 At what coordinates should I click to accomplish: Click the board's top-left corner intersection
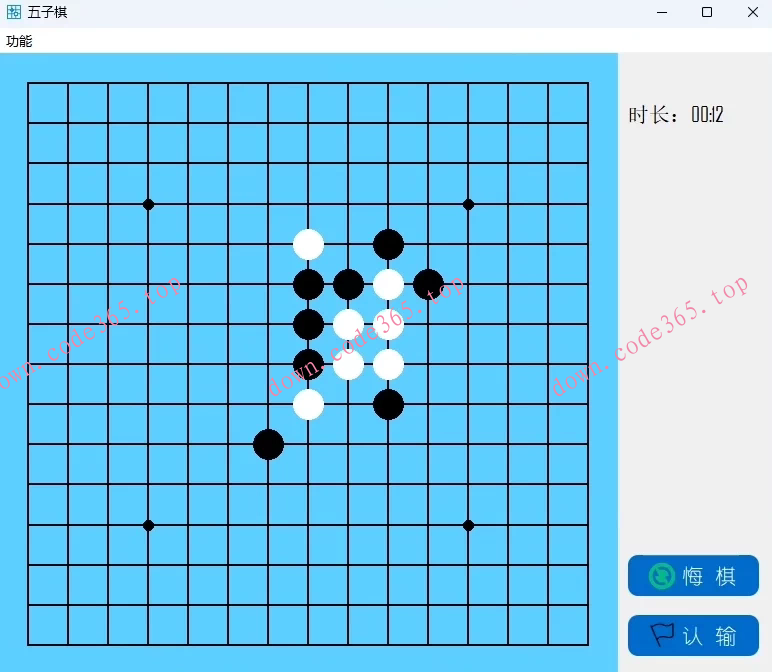click(28, 84)
